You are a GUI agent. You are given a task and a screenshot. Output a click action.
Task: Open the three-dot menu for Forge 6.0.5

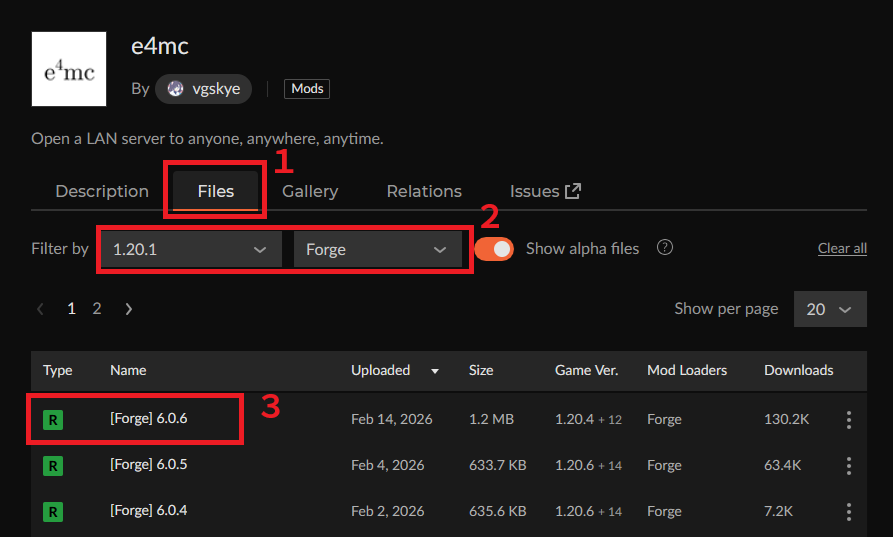pos(848,466)
